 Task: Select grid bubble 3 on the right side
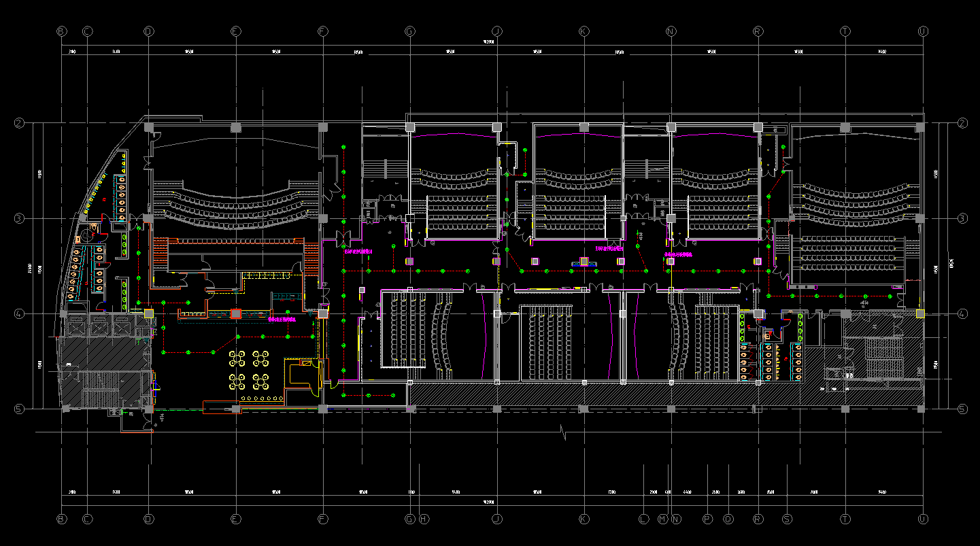(962, 219)
